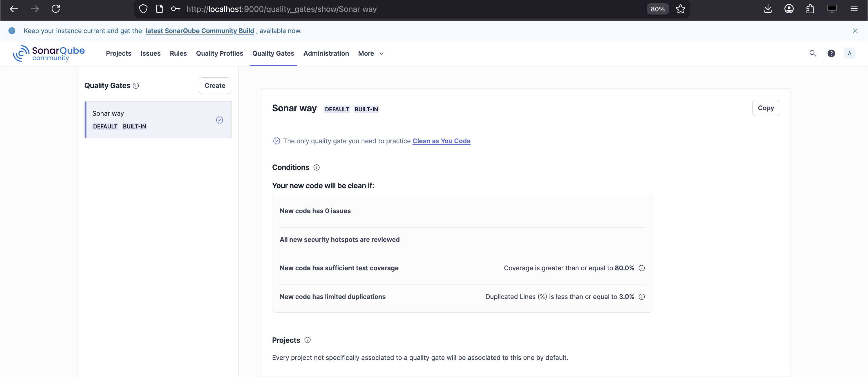This screenshot has height=377, width=868.
Task: Click the SonarQube community logo
Action: [x=49, y=53]
